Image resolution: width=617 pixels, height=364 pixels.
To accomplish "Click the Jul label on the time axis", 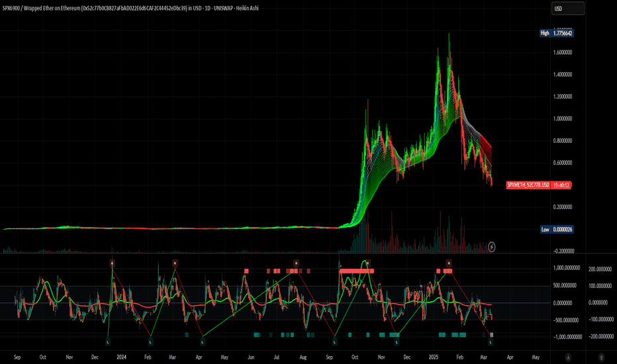I will [277, 357].
